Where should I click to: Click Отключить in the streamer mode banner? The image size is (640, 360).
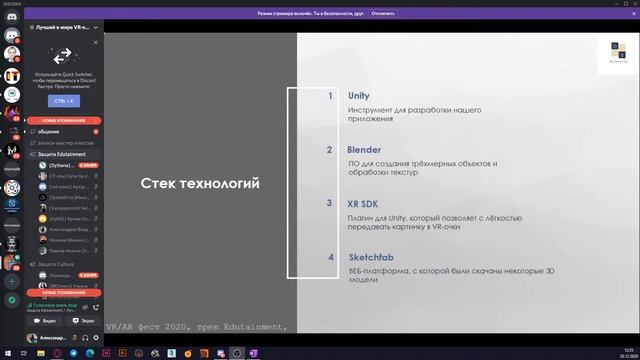tap(383, 13)
